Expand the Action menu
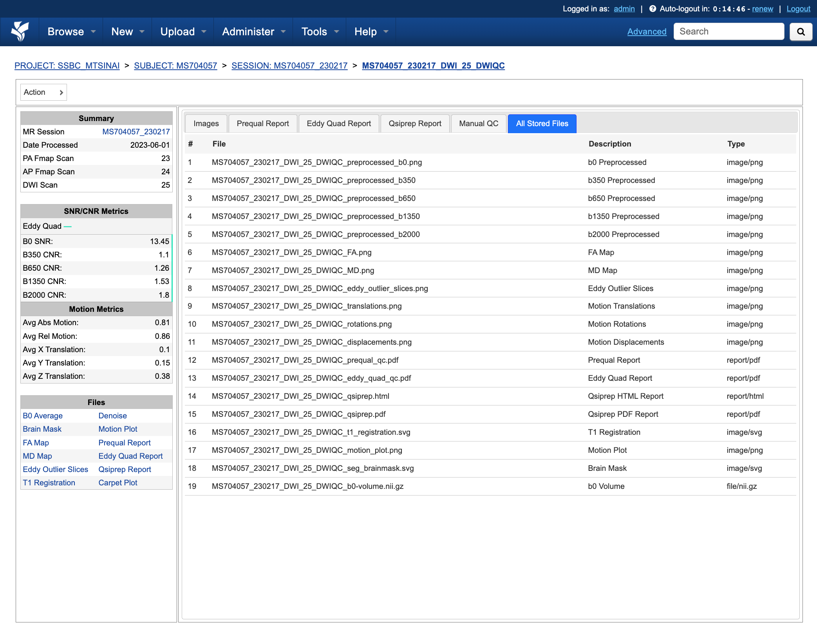This screenshot has width=817, height=644. tap(43, 92)
